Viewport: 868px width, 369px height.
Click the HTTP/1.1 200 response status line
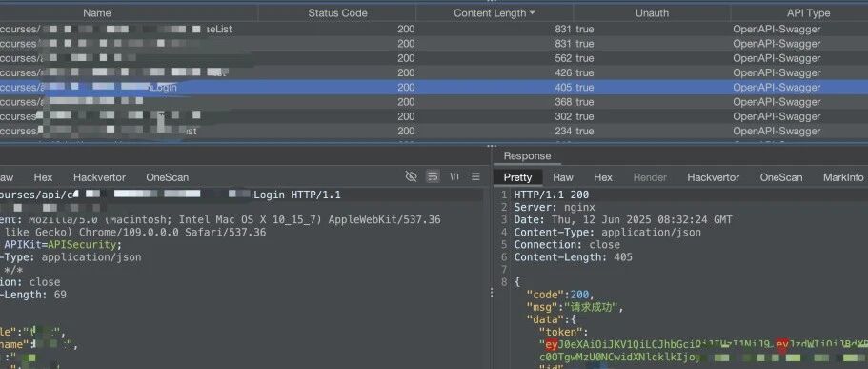click(552, 195)
